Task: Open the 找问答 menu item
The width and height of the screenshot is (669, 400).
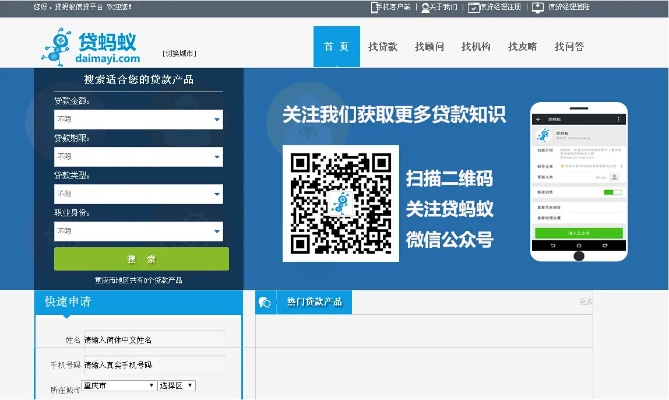Action: [569, 46]
